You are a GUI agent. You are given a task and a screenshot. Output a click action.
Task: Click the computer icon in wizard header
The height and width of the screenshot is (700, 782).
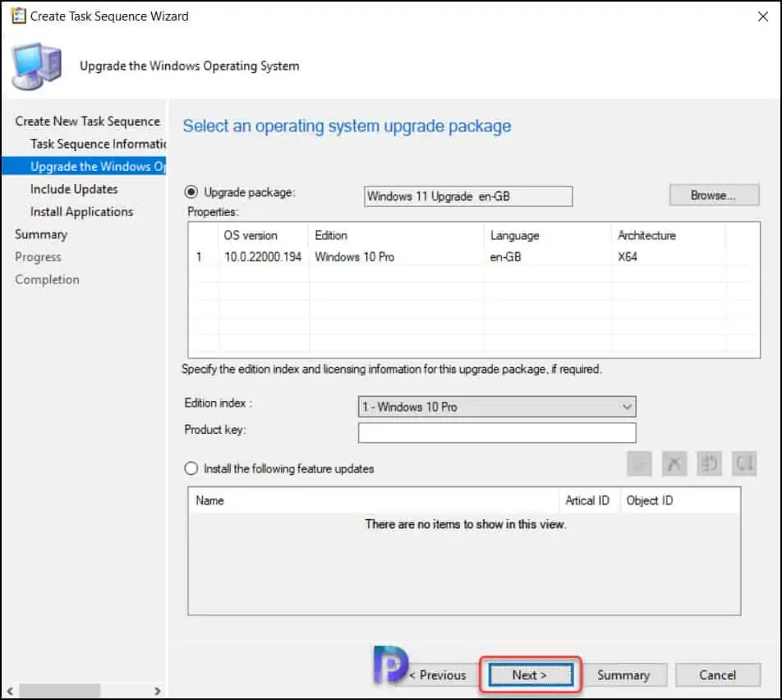pos(37,66)
